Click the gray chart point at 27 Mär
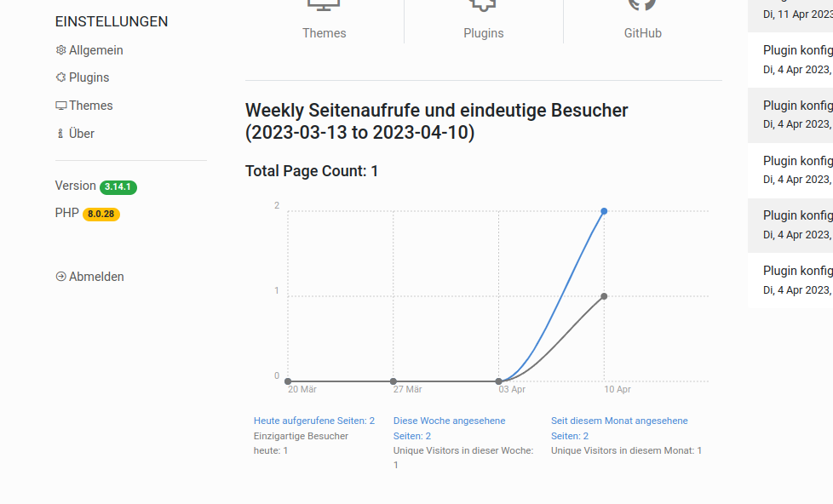The width and height of the screenshot is (833, 504). 393,381
